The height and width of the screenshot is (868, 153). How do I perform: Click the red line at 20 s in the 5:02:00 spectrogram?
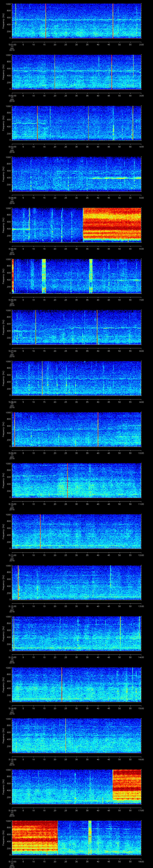pyautogui.click(x=55, y=72)
